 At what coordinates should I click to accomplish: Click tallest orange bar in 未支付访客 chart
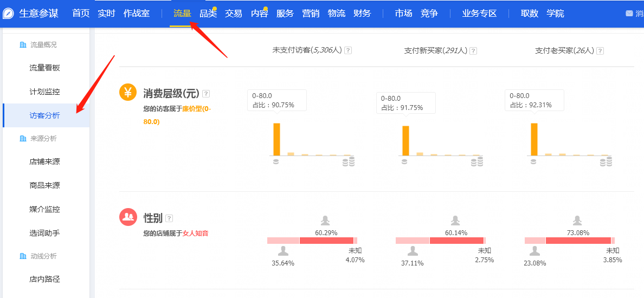(x=276, y=139)
